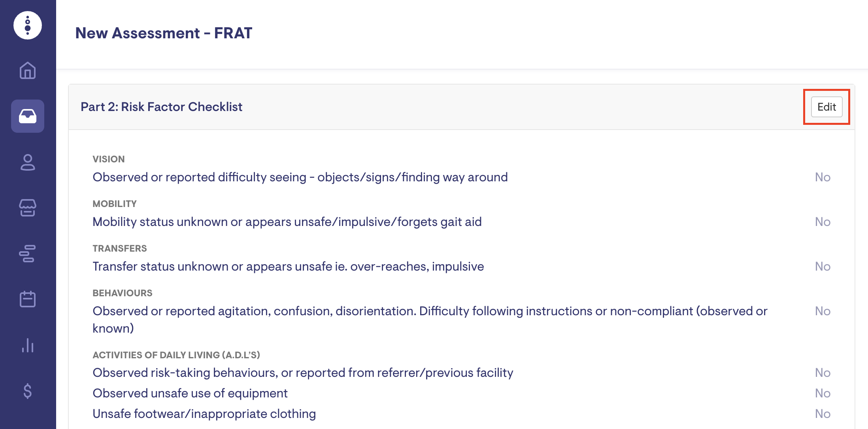868x429 pixels.
Task: Open the timeline bars icon in sidebar
Action: tap(28, 254)
